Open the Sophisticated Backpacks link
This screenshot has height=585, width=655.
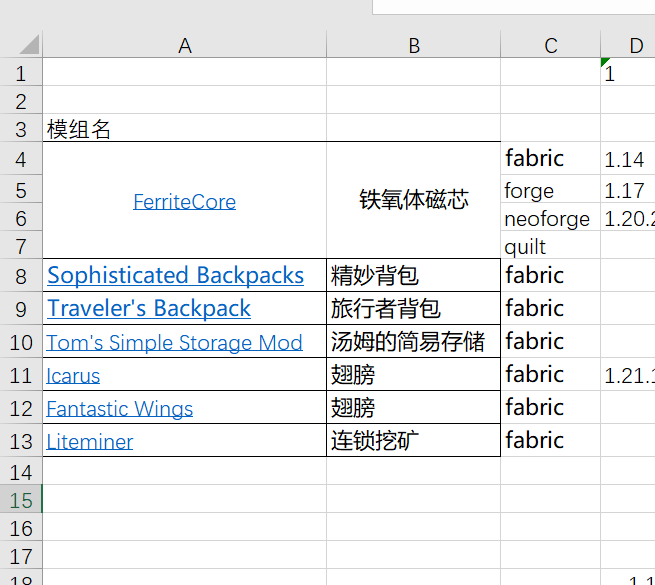(175, 275)
